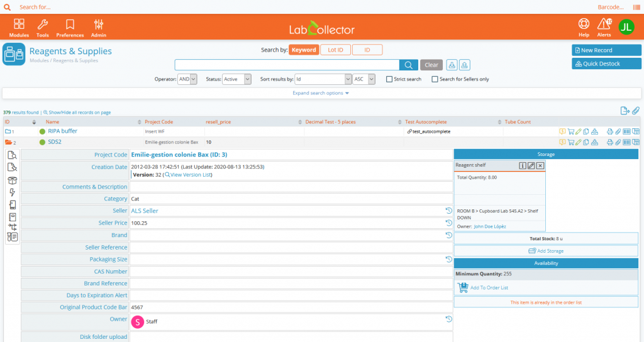This screenshot has height=342, width=644.
Task: Click Reagent shelf storage info icon
Action: [x=523, y=165]
